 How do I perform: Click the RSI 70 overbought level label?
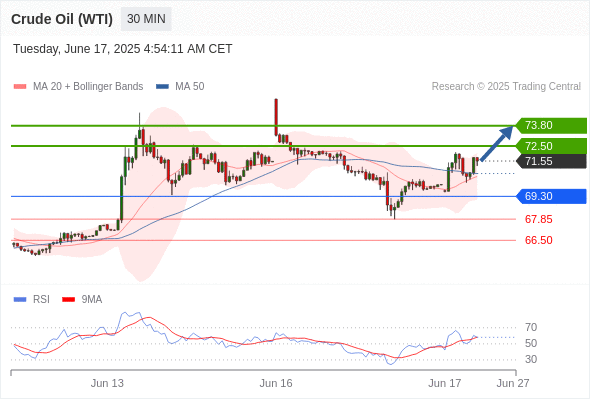coord(531,327)
